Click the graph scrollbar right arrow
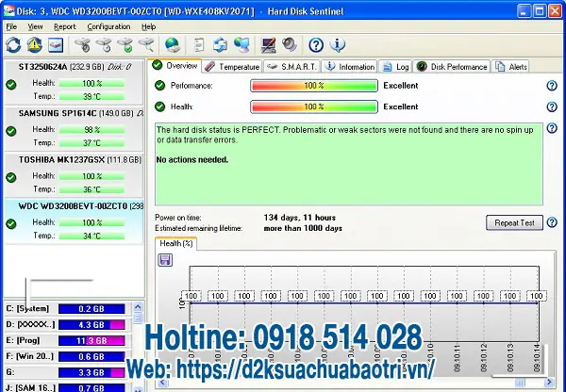Screen dimensions: 566x392 pyautogui.click(x=549, y=383)
